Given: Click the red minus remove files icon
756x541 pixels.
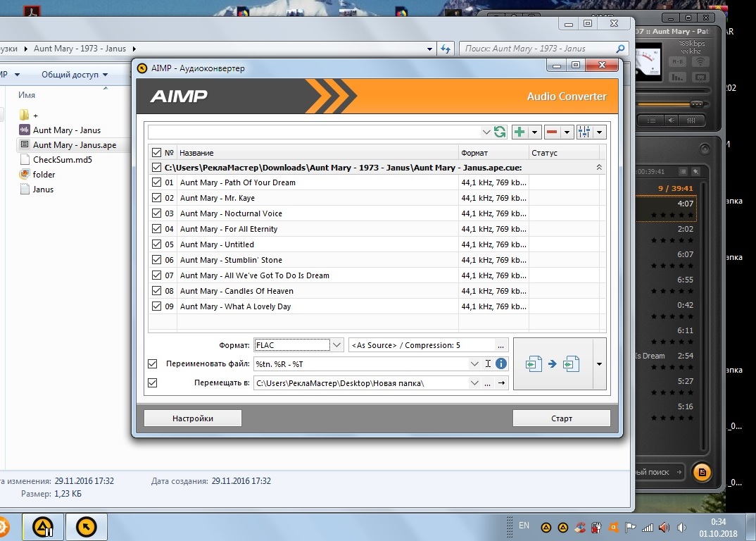Looking at the screenshot, I should tap(552, 132).
